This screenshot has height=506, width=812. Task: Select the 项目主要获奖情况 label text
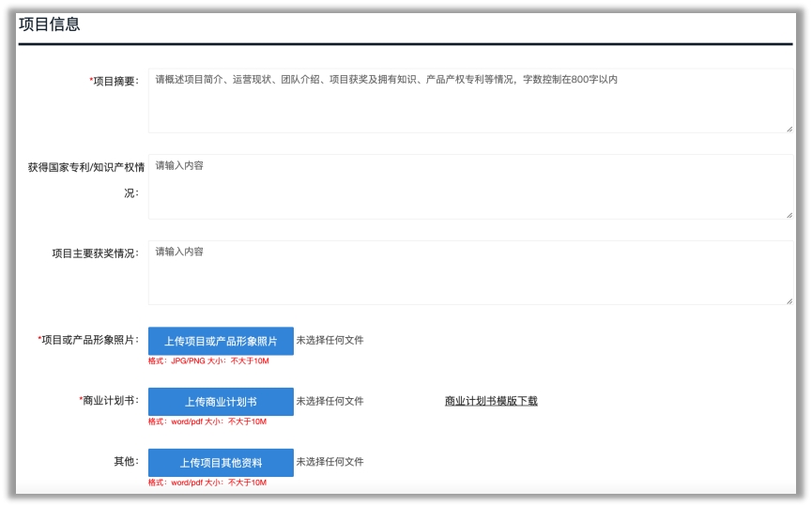(95, 253)
